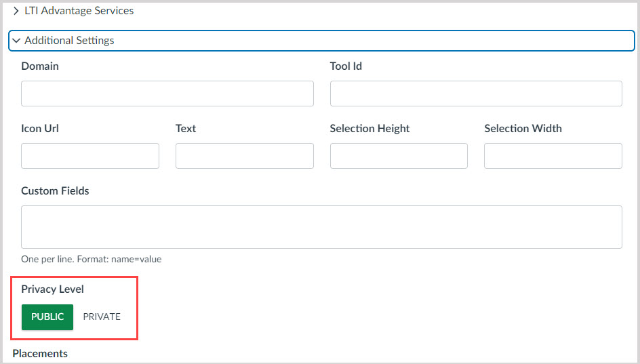The image size is (640, 364).
Task: Click inside the Custom Fields textarea
Action: (321, 227)
